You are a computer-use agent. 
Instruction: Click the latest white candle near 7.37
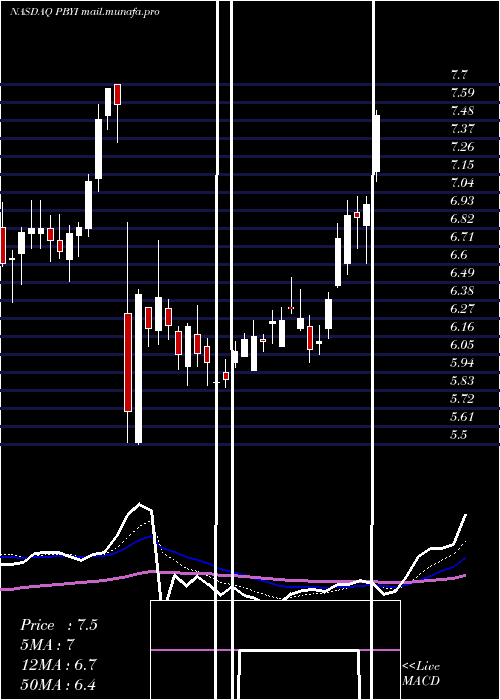pyautogui.click(x=377, y=144)
